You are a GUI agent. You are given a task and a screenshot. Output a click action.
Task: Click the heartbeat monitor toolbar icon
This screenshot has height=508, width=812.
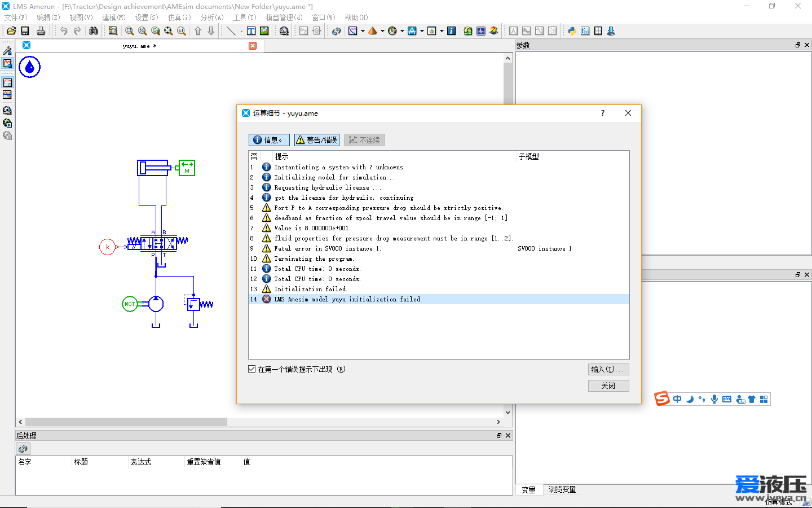[480, 31]
